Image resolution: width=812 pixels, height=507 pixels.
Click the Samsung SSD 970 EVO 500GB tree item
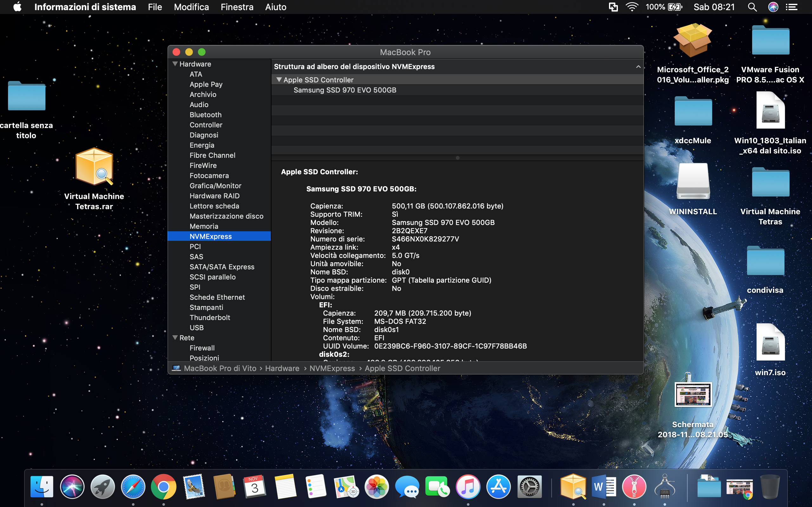pos(345,90)
